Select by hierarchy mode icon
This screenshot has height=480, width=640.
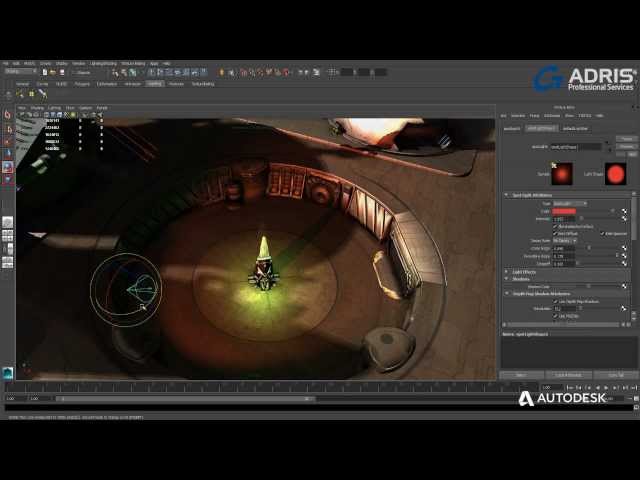coord(115,73)
